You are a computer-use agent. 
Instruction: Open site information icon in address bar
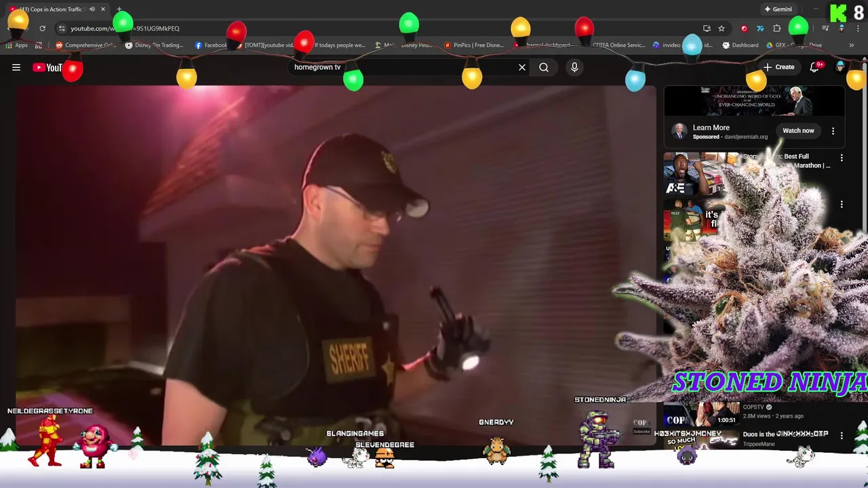pyautogui.click(x=61, y=28)
